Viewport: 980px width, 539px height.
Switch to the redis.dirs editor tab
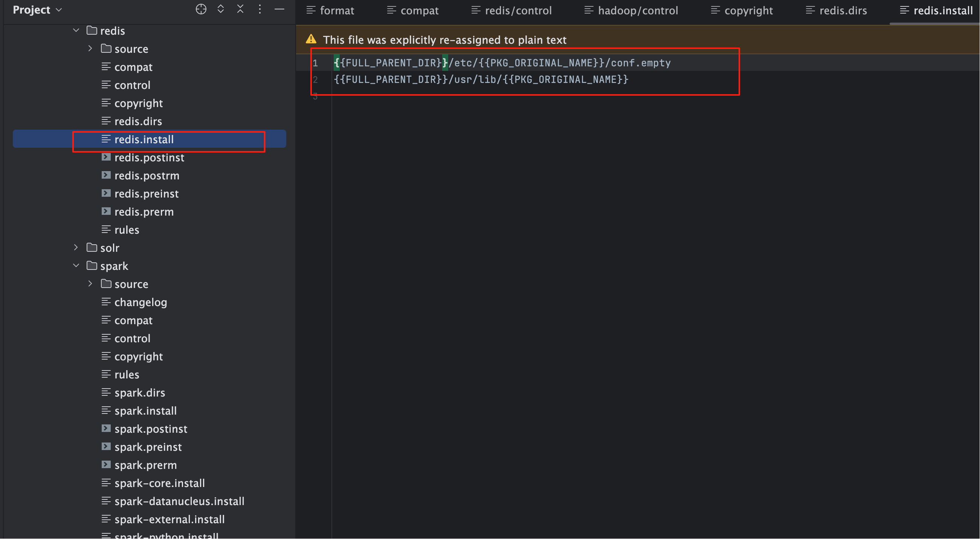point(837,11)
